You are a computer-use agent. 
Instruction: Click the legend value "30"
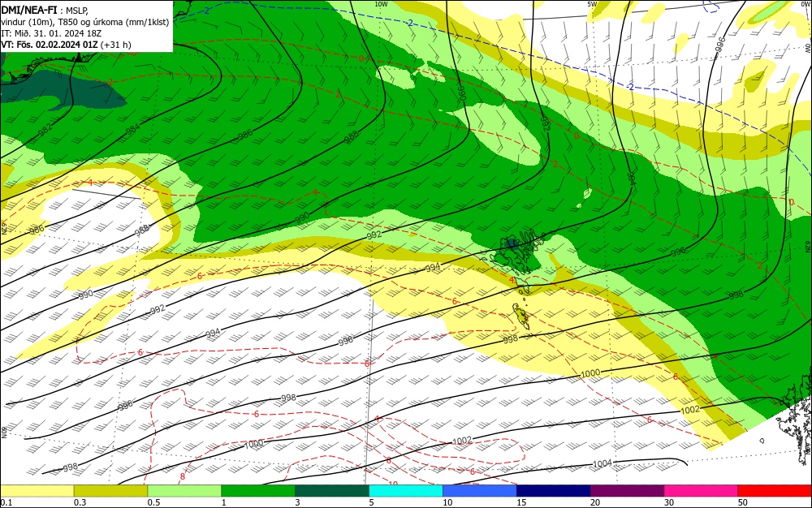click(x=669, y=502)
